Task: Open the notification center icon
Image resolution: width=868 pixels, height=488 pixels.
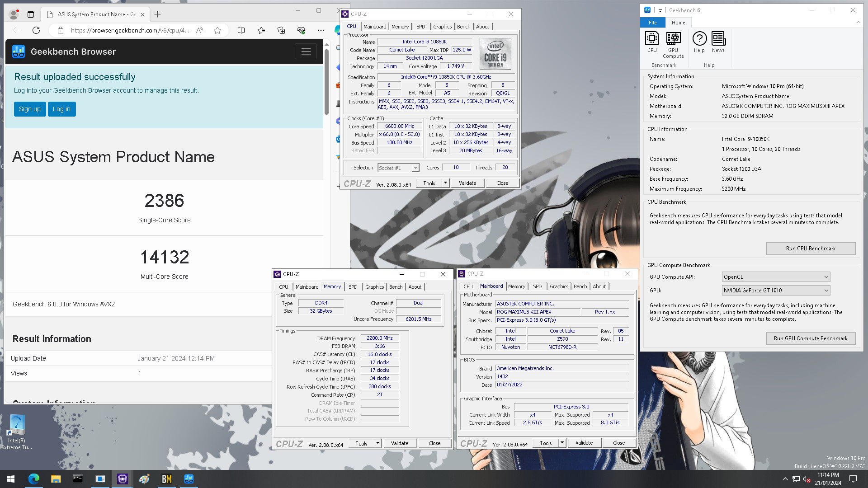Action: [853, 479]
